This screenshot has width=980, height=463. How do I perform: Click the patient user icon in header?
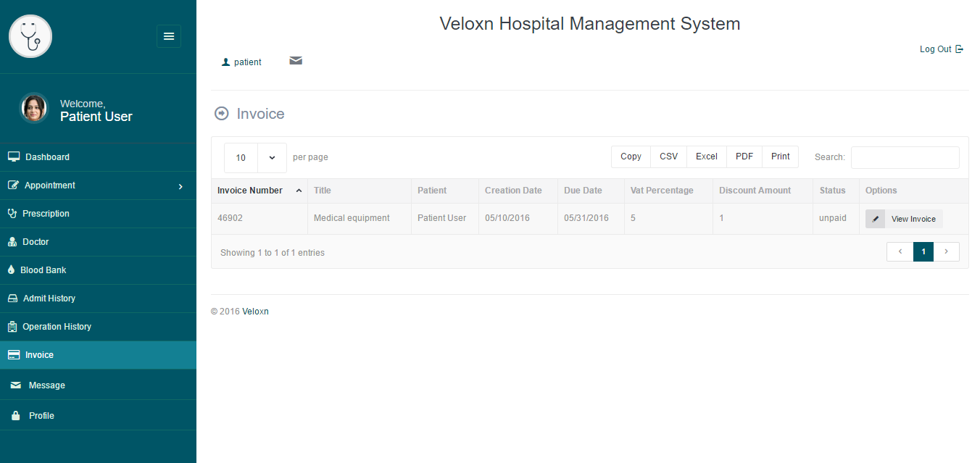(225, 62)
